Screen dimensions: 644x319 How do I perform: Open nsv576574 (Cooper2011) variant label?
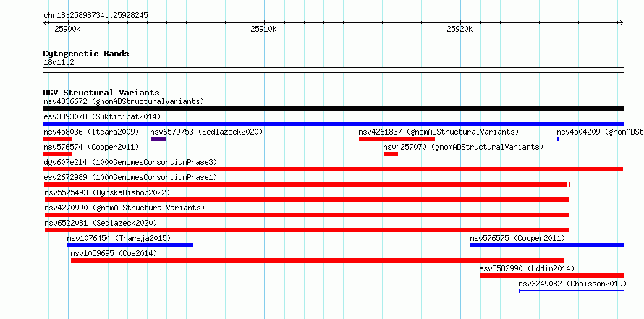point(90,147)
